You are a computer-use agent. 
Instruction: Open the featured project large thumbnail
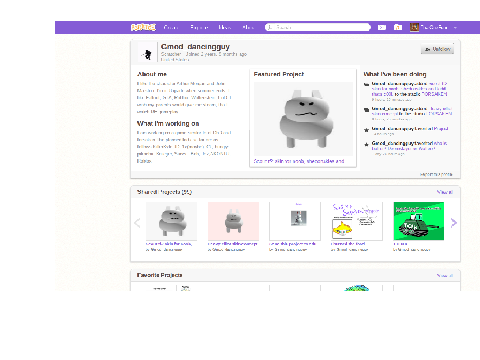[303, 119]
